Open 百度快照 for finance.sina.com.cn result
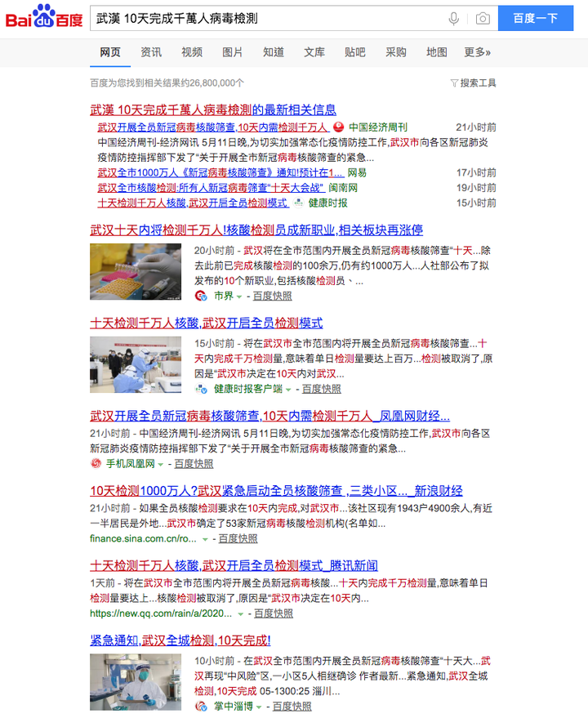Screen dimensions: 588x718 coord(238,538)
